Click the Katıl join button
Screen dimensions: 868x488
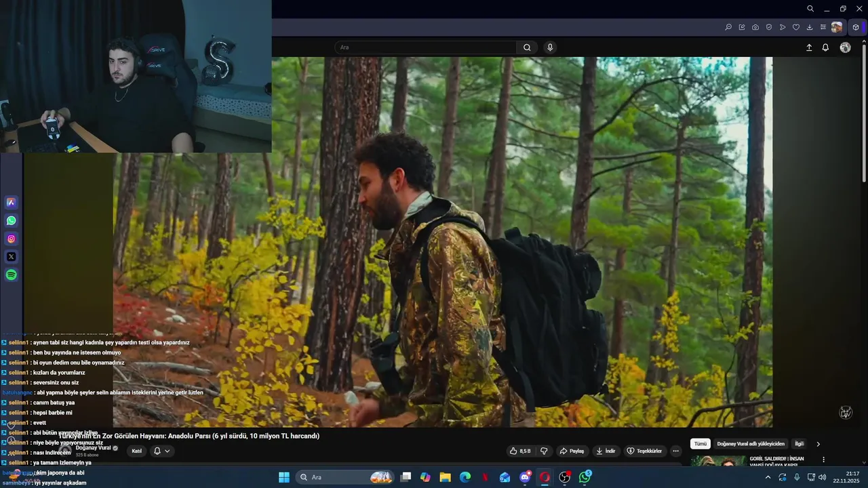coord(137,451)
